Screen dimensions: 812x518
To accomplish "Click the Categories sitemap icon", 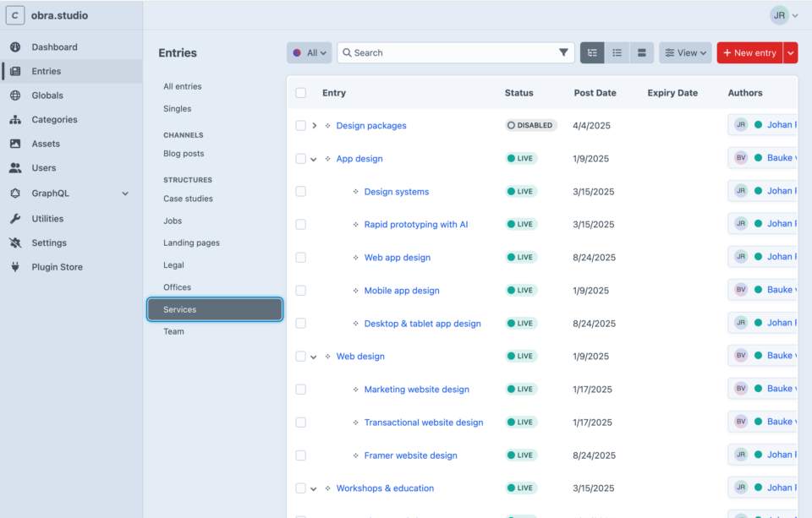I will [x=15, y=120].
